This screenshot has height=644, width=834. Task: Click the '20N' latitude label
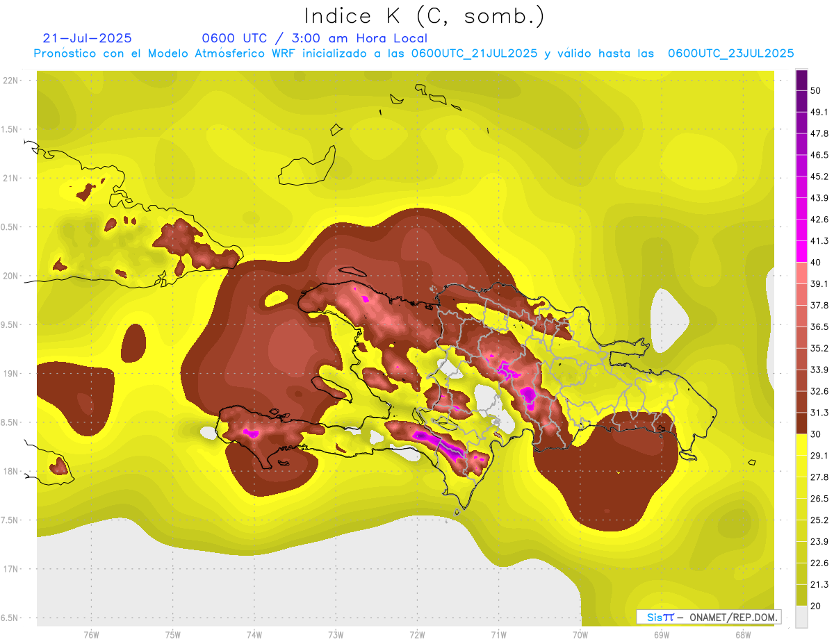click(10, 276)
